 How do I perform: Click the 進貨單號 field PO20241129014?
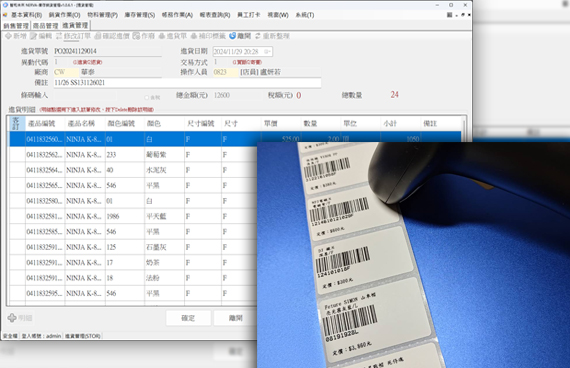pyautogui.click(x=108, y=51)
